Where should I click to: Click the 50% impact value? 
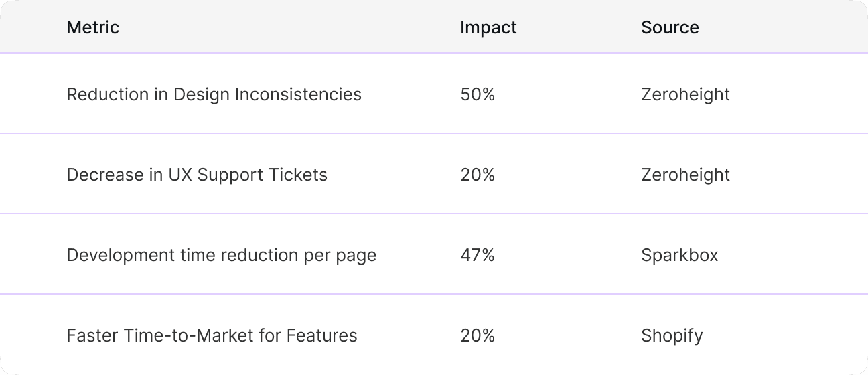[x=478, y=94]
